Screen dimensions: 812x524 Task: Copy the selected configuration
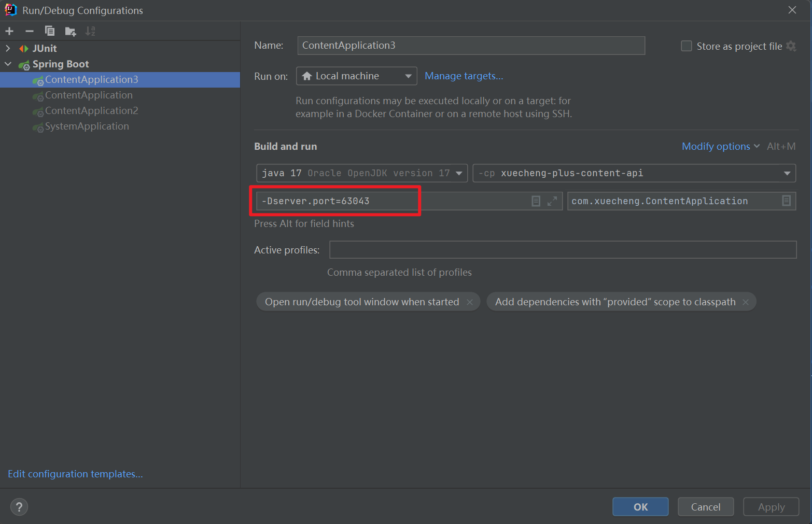50,31
